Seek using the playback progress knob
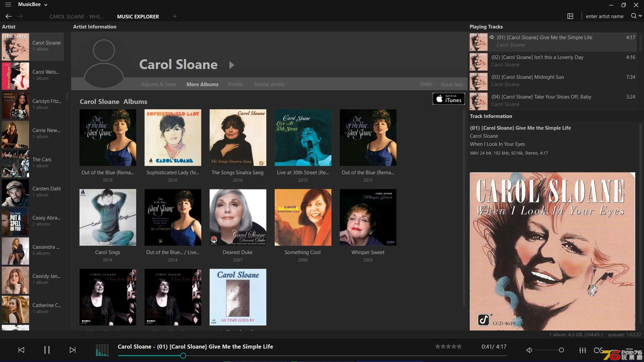Viewport: 644px width, 362px height. [183, 356]
